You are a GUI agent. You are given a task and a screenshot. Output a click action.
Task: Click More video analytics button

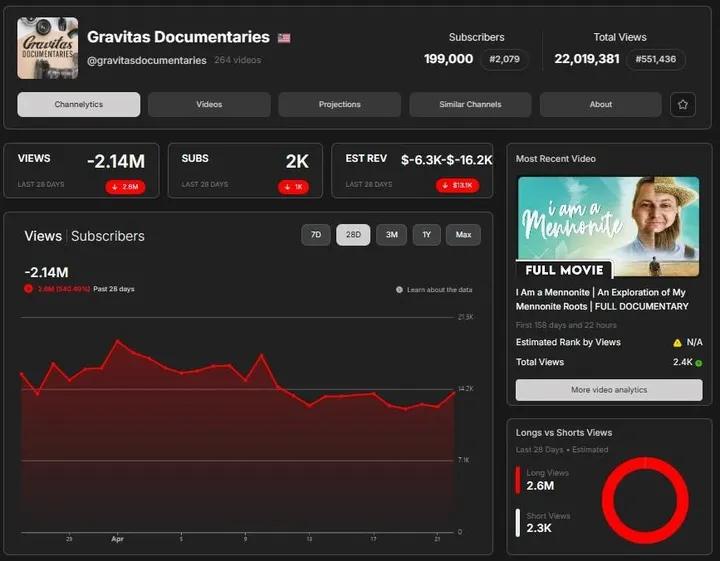click(609, 390)
